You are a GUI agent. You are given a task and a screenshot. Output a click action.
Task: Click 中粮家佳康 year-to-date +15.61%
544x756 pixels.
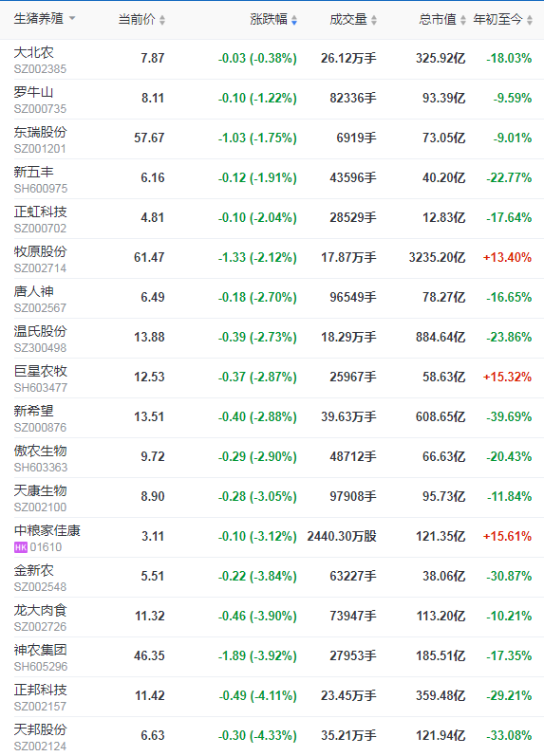tap(507, 536)
